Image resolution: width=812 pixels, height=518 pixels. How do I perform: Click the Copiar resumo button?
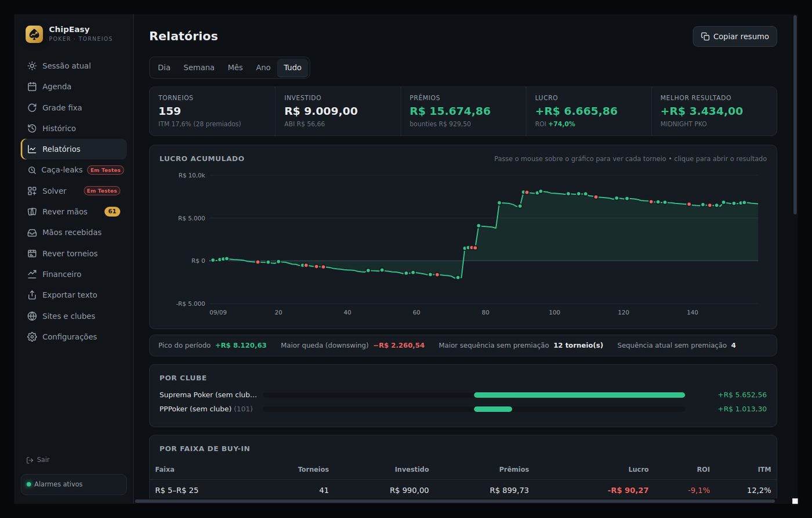(734, 37)
